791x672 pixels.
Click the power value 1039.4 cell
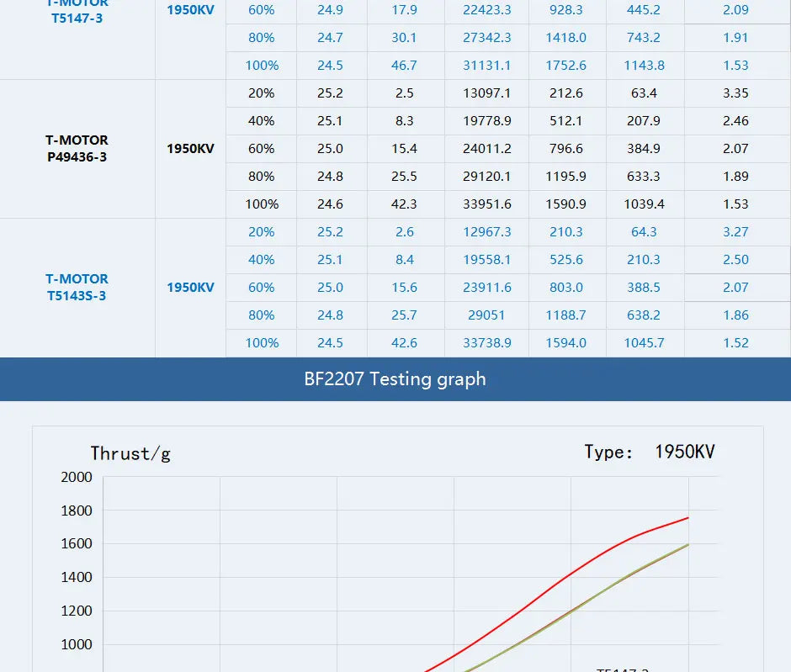point(645,204)
